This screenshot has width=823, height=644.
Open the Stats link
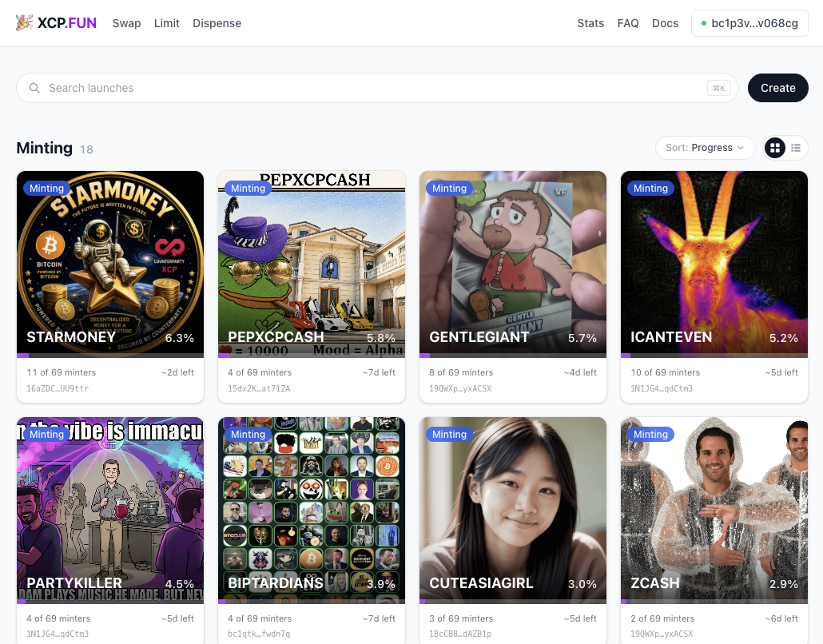(590, 23)
